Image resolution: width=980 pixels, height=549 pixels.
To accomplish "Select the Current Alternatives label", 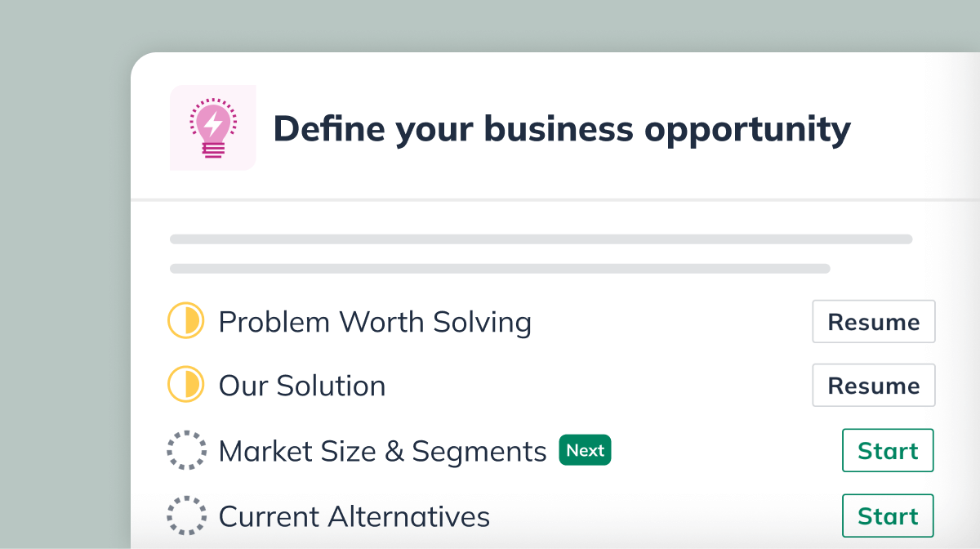I will (354, 516).
